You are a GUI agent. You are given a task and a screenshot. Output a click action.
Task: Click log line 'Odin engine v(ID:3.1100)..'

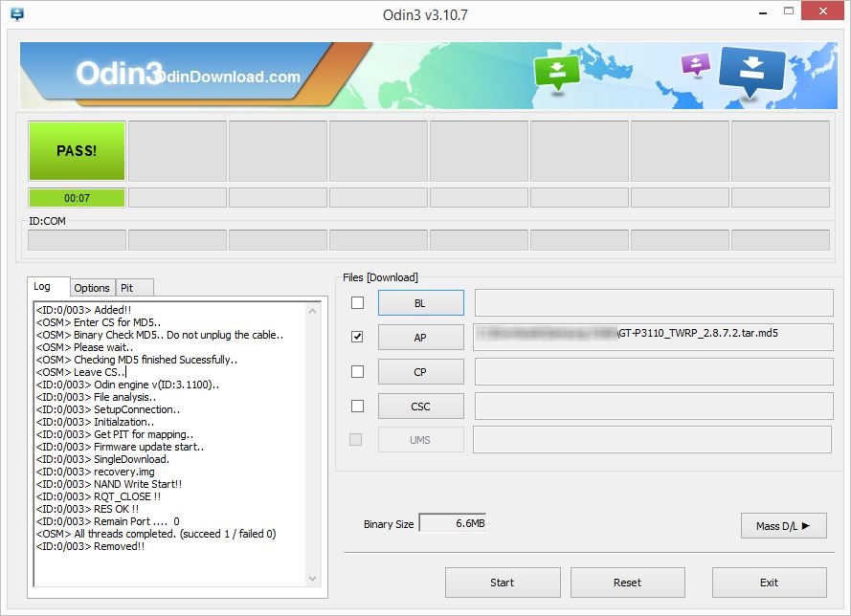[127, 385]
